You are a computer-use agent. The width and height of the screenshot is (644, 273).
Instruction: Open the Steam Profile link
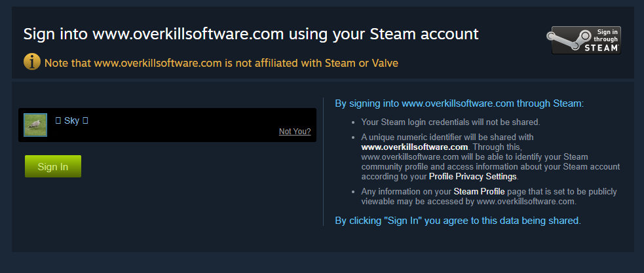tap(478, 191)
